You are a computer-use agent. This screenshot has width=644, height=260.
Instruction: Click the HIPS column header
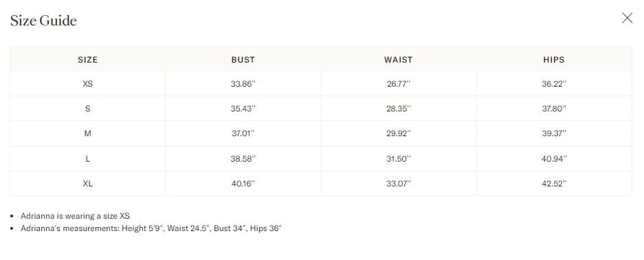coord(554,60)
